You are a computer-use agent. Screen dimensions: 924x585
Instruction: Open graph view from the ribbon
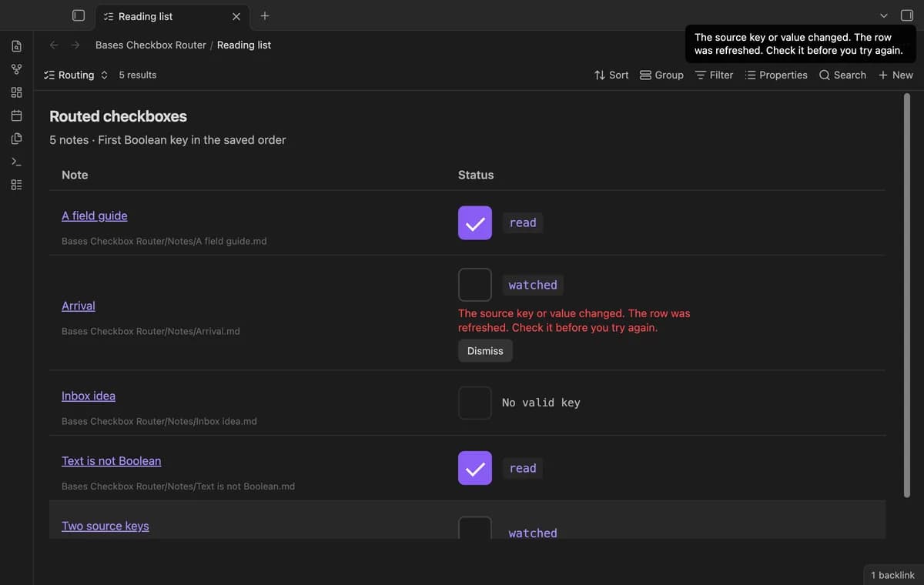(x=16, y=69)
